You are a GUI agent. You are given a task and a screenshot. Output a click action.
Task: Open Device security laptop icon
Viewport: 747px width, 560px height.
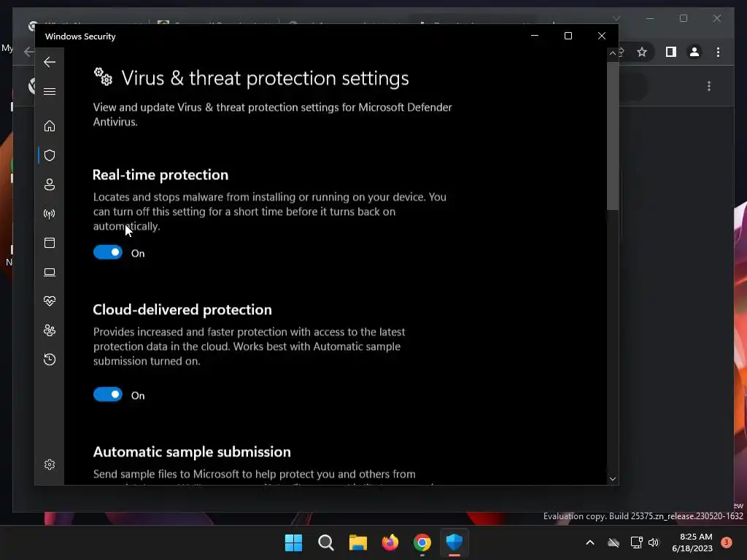(x=50, y=272)
